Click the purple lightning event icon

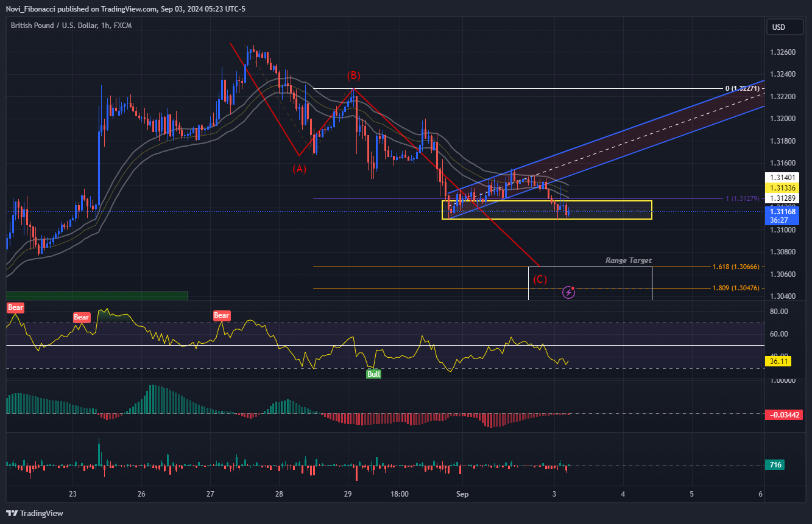568,292
